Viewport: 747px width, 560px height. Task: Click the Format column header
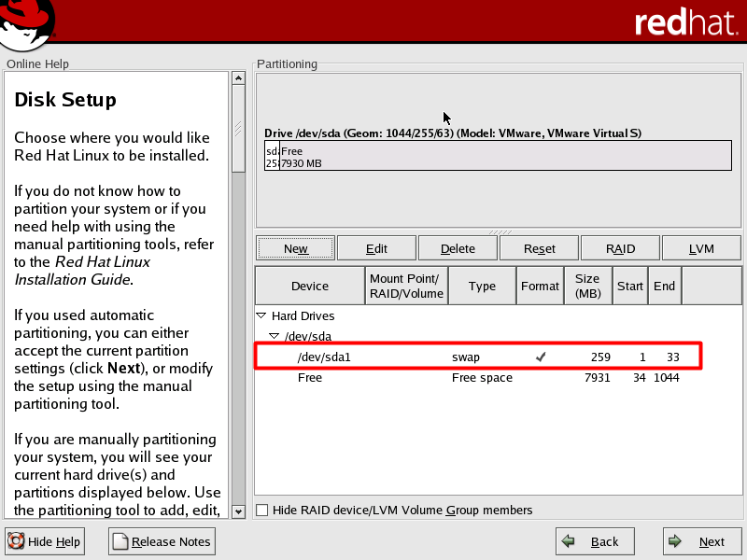540,286
